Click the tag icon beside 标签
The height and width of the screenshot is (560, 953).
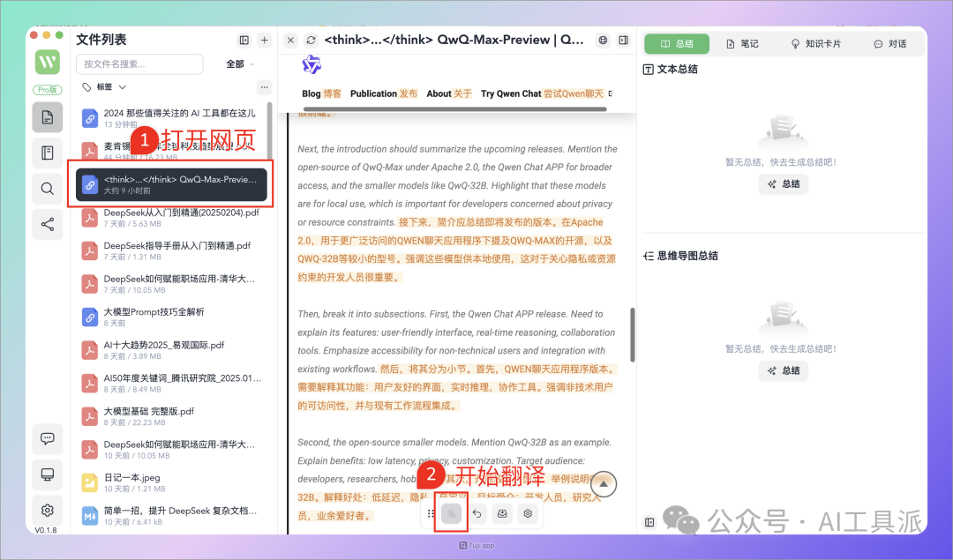(86, 86)
